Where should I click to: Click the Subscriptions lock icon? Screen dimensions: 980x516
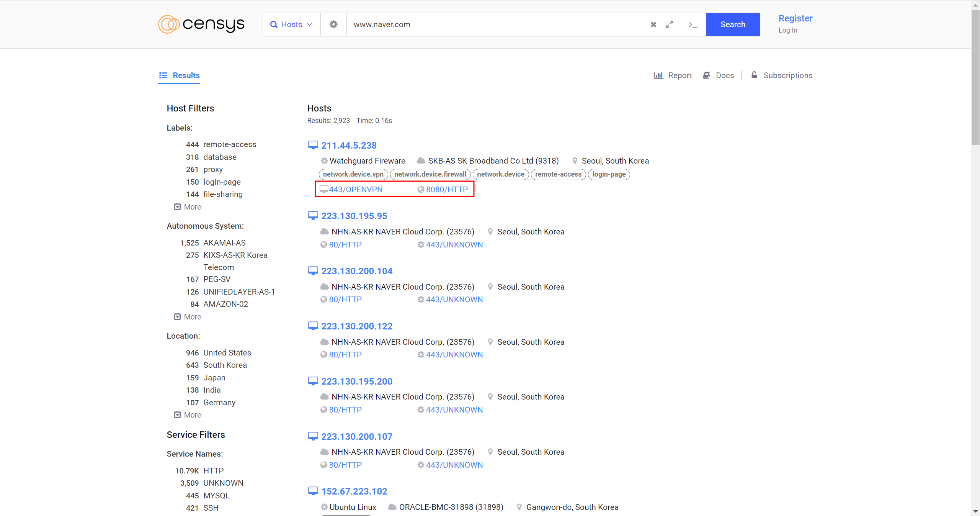(754, 75)
